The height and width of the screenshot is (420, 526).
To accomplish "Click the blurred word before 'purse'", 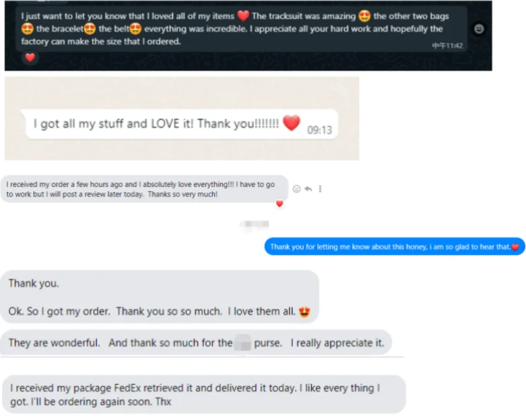I will coord(243,343).
